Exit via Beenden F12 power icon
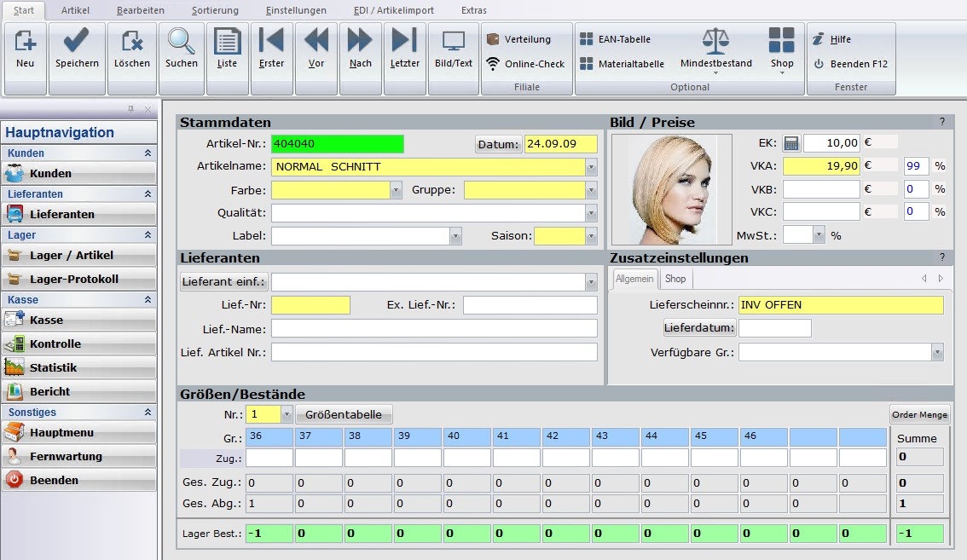The height and width of the screenshot is (560, 967). coord(850,64)
